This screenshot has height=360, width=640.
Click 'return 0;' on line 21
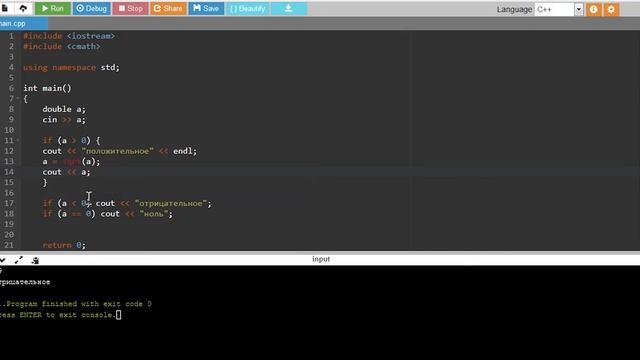click(64, 245)
